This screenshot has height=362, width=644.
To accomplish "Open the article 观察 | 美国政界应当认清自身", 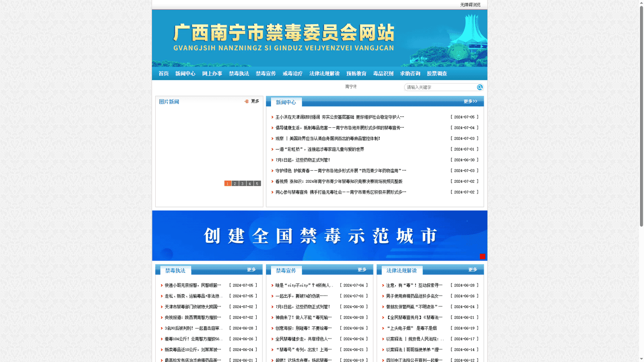I will tap(328, 139).
